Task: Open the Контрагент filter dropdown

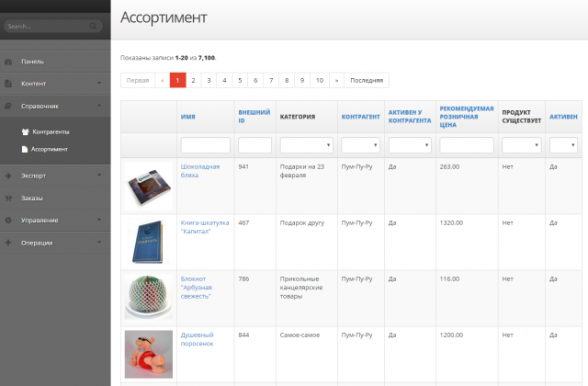Action: pyautogui.click(x=361, y=145)
